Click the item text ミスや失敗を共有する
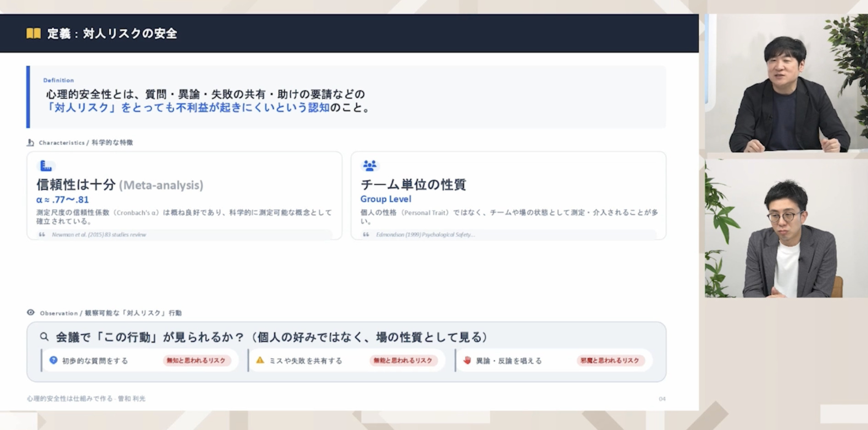The width and height of the screenshot is (868, 430). click(306, 361)
